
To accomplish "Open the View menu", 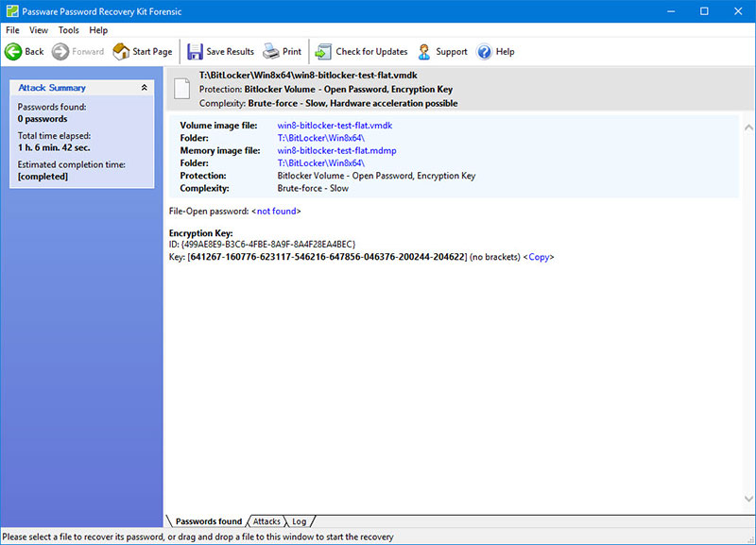I will (x=39, y=30).
